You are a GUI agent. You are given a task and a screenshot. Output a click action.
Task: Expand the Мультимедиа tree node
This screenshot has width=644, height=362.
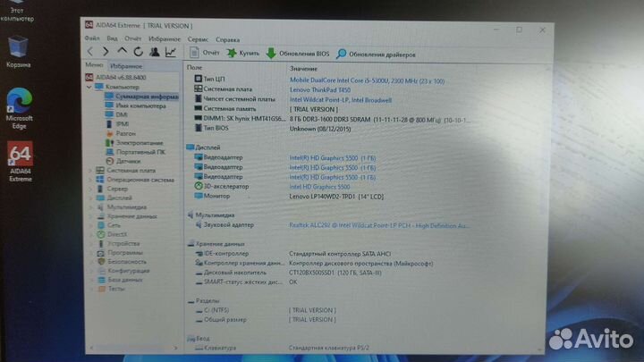point(90,207)
